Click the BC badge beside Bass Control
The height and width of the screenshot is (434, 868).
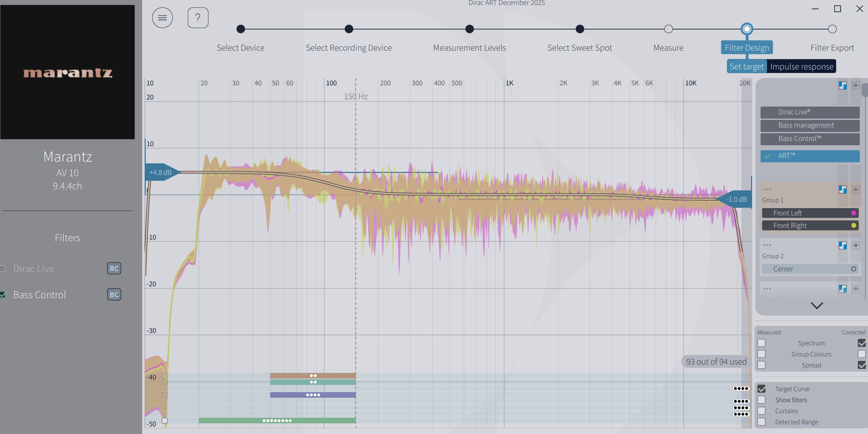coord(114,294)
